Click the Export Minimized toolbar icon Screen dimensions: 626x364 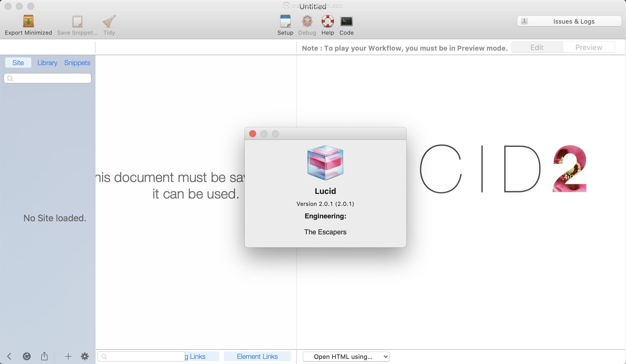pos(28,21)
